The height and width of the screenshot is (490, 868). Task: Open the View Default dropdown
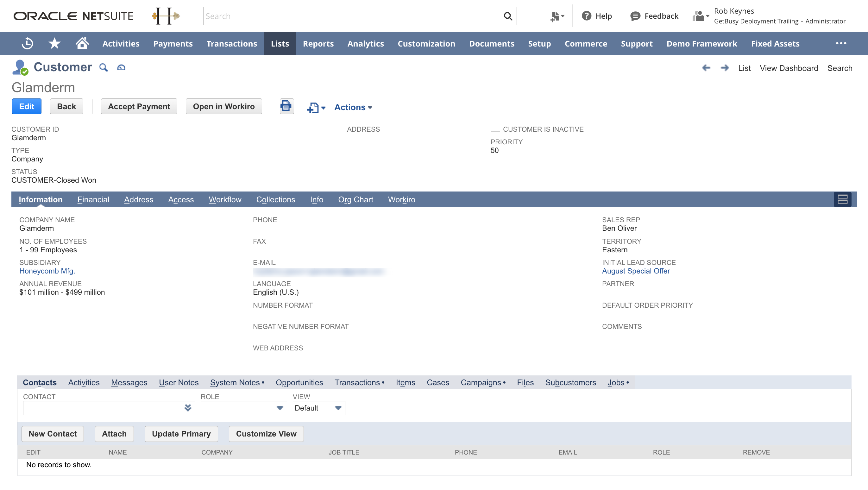[318, 408]
